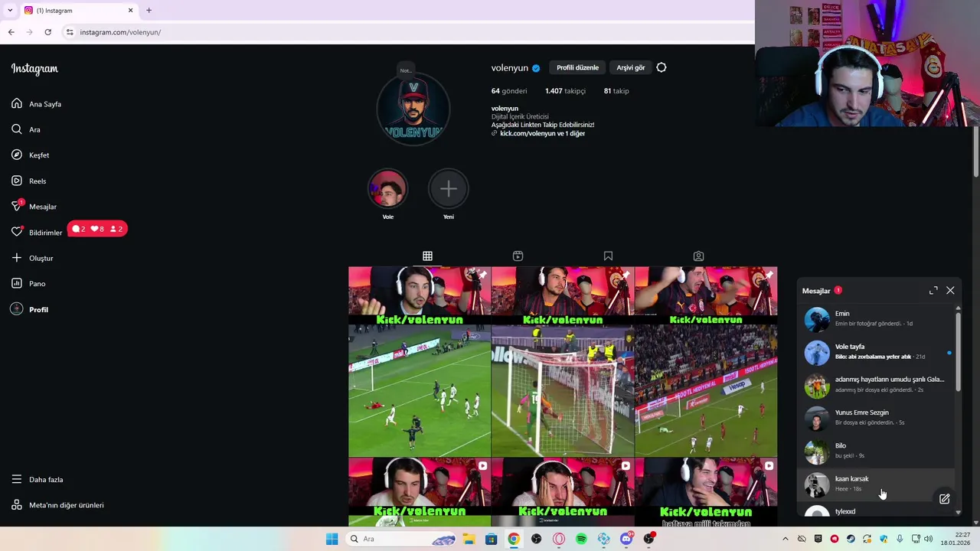The width and height of the screenshot is (980, 551).
Task: Click the volume speaker tray icon
Action: tap(928, 539)
